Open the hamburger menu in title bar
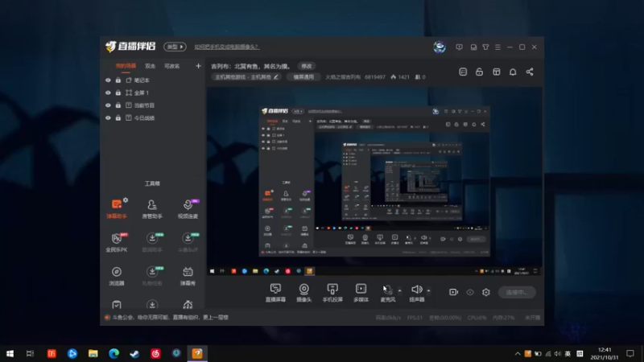Screen dimensions: 644x362 coord(497,47)
